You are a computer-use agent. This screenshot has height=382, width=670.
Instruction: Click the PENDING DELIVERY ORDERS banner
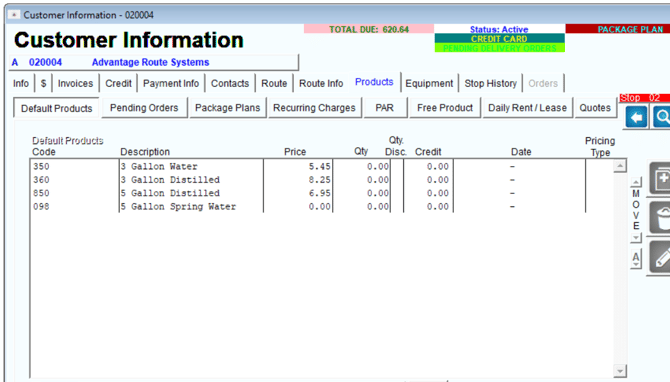point(499,48)
